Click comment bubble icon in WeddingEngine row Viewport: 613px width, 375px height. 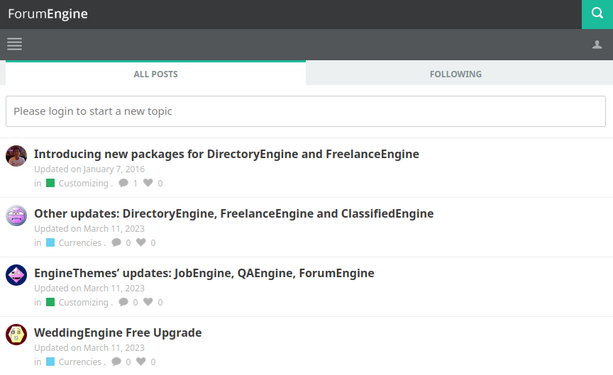(117, 361)
